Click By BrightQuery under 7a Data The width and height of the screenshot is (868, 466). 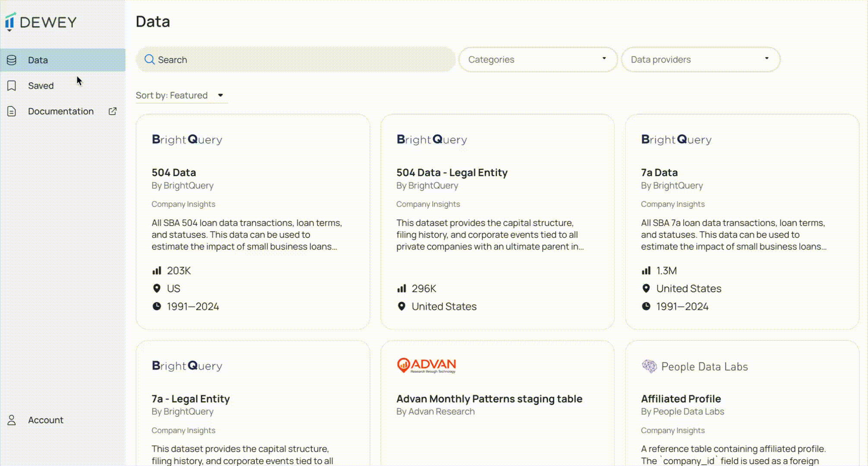[672, 186]
